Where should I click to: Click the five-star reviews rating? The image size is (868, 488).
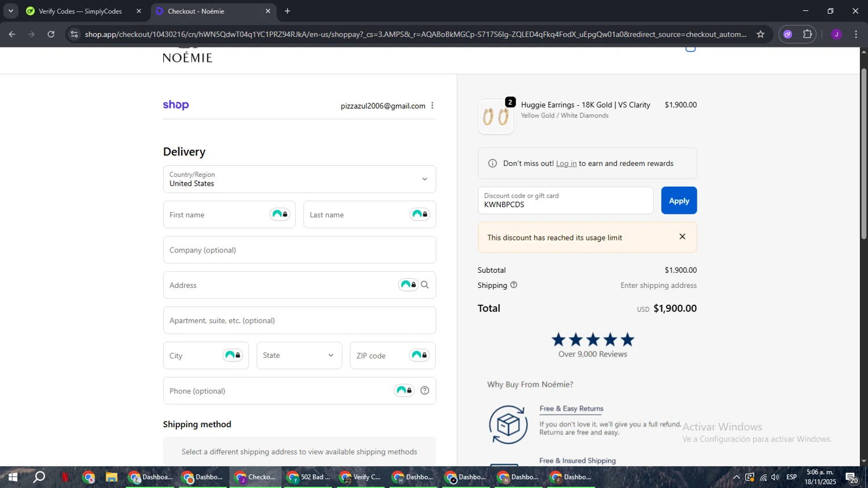tap(593, 339)
